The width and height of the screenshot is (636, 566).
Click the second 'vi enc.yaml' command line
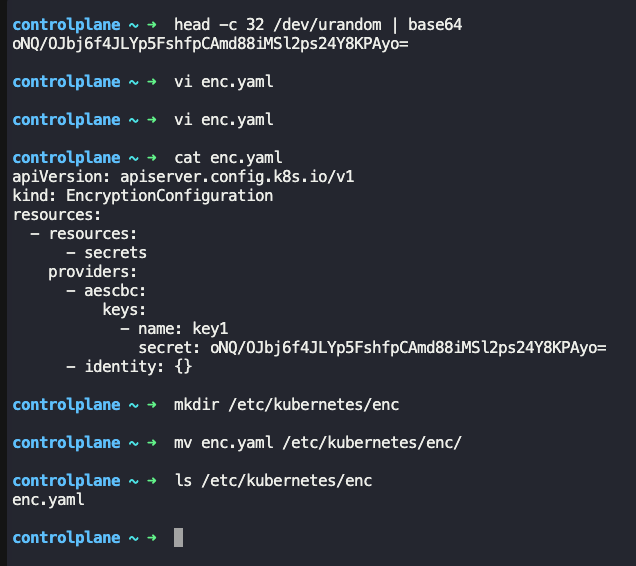(223, 120)
